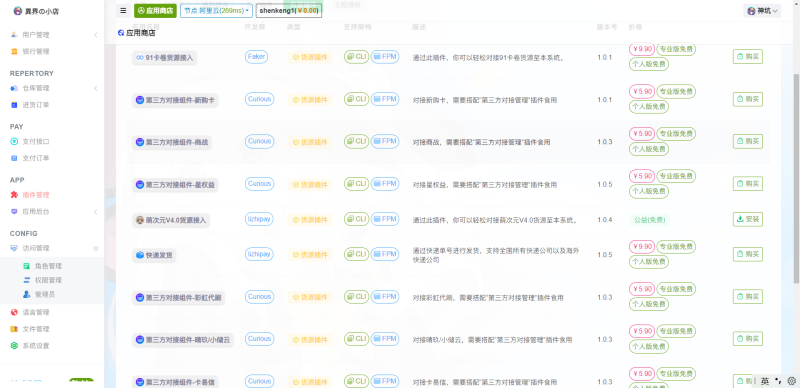Image resolution: width=800 pixels, height=388 pixels.
Task: Click the 第三方对接组件-星权益 app name
Action: tap(175, 185)
